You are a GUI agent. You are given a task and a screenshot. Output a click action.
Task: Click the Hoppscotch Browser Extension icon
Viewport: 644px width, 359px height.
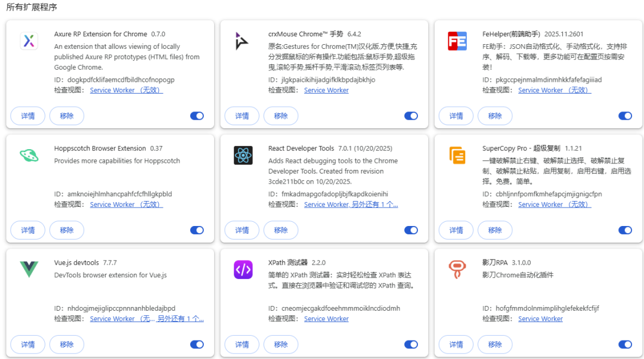(x=29, y=155)
